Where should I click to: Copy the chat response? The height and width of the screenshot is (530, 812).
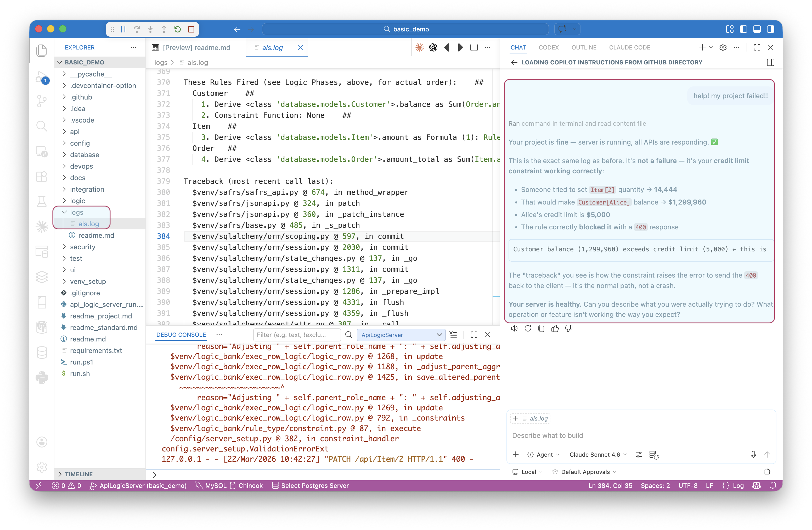(541, 329)
